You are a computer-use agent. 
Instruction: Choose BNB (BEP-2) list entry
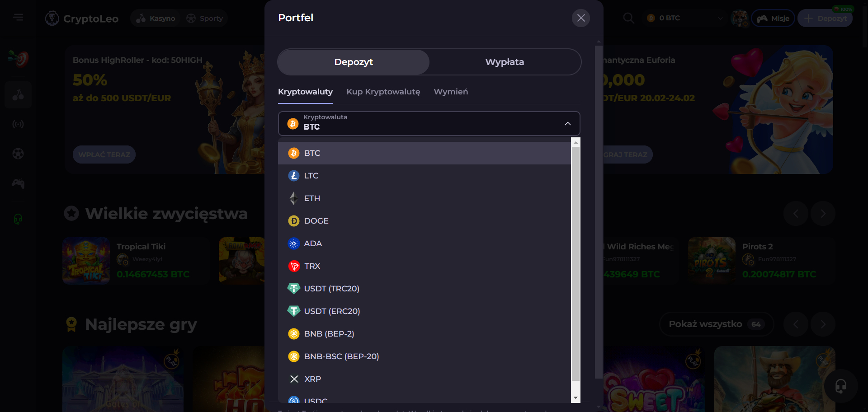point(329,334)
